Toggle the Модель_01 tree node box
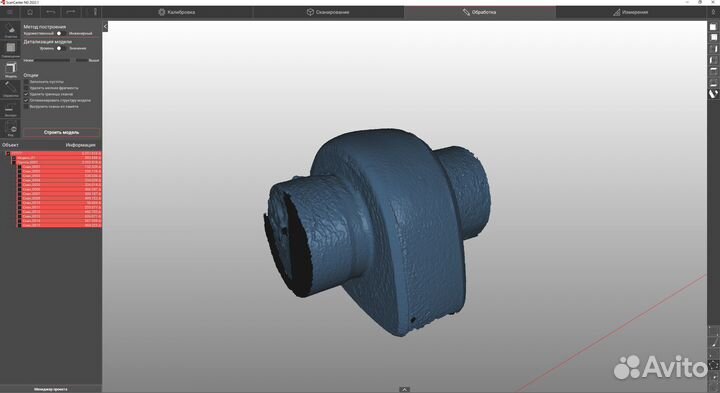Image resolution: width=720 pixels, height=393 pixels. coord(14,157)
